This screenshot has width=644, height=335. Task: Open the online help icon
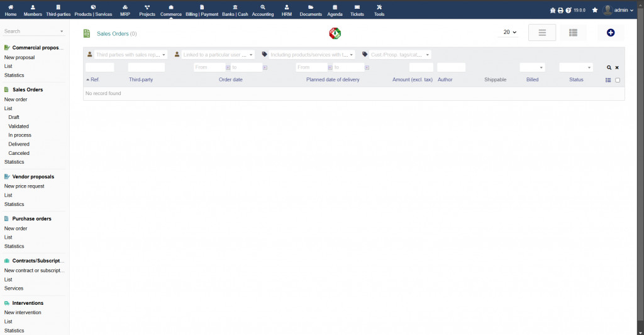pos(569,10)
